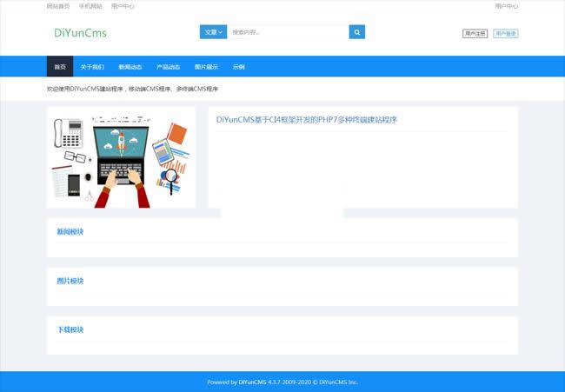The image size is (565, 392).
Task: Click the 新闻模块 section heading
Action: pyautogui.click(x=70, y=232)
